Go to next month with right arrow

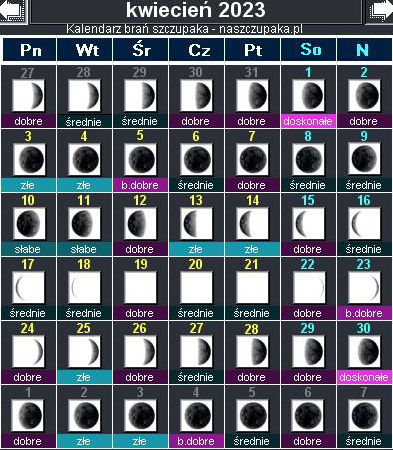[380, 12]
